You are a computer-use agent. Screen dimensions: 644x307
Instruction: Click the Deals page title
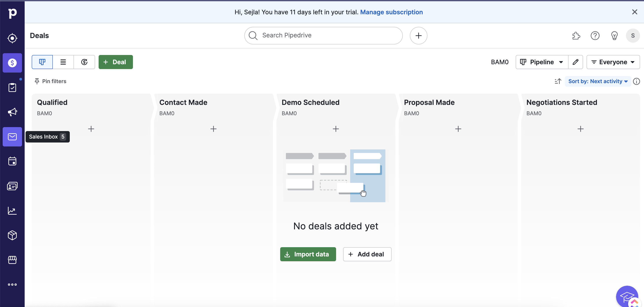tap(39, 35)
